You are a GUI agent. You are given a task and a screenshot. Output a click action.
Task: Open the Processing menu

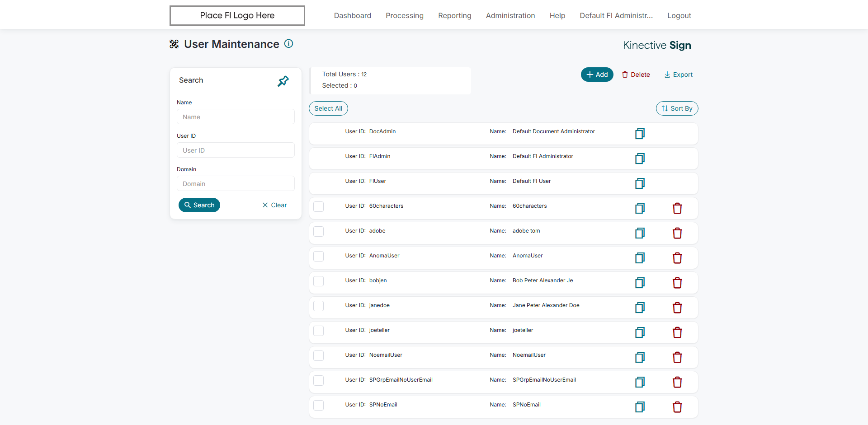click(405, 15)
